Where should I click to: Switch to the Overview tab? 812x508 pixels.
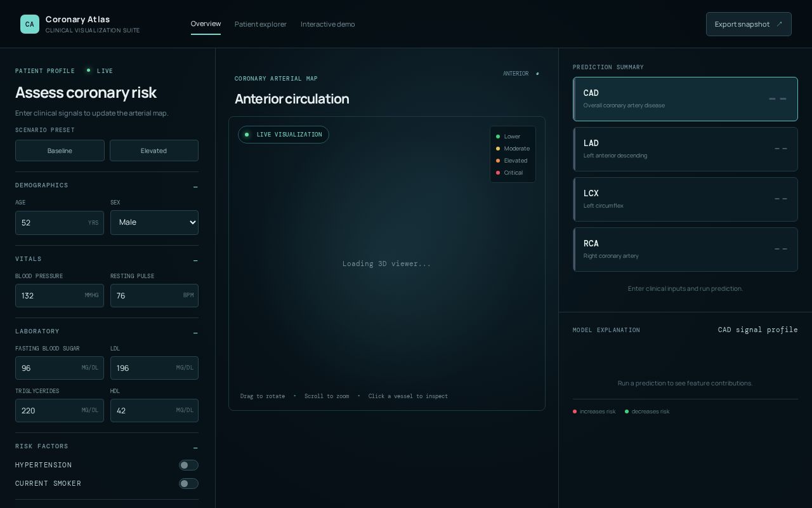(x=206, y=24)
